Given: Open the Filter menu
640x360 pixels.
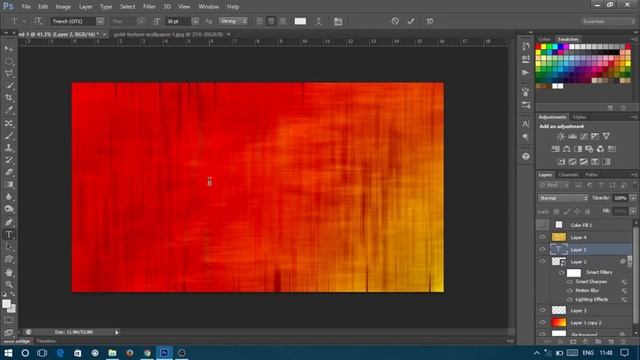Looking at the screenshot, I should (x=149, y=7).
